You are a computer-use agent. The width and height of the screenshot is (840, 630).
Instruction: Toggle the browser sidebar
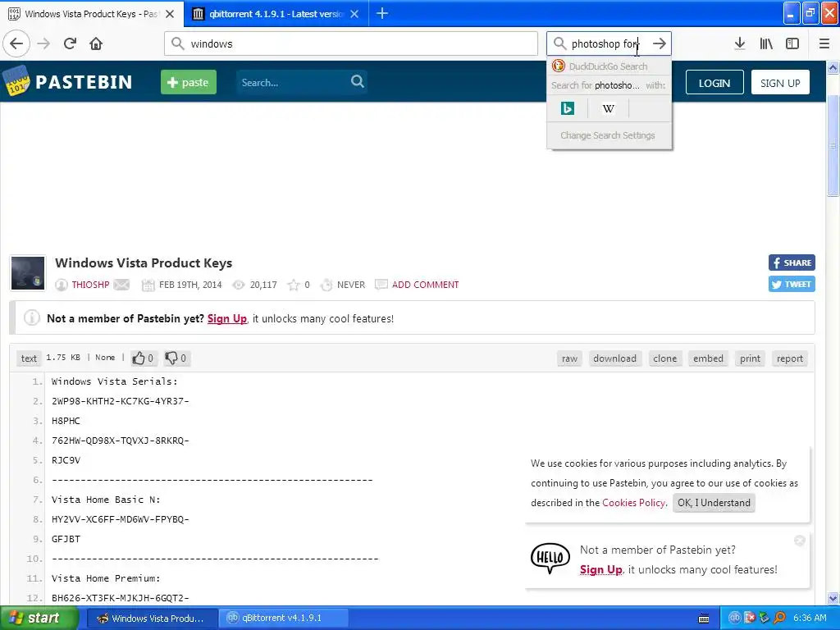792,43
